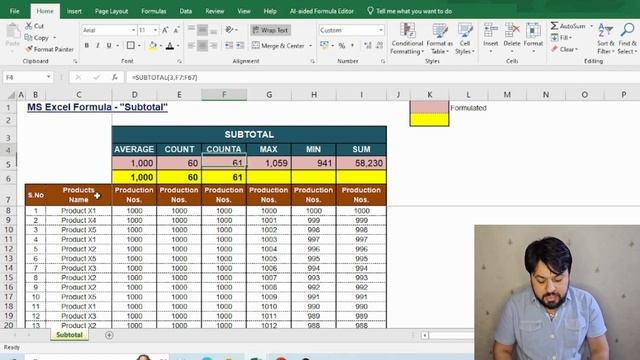Open the File menu
This screenshot has width=640, height=360.
click(x=15, y=11)
